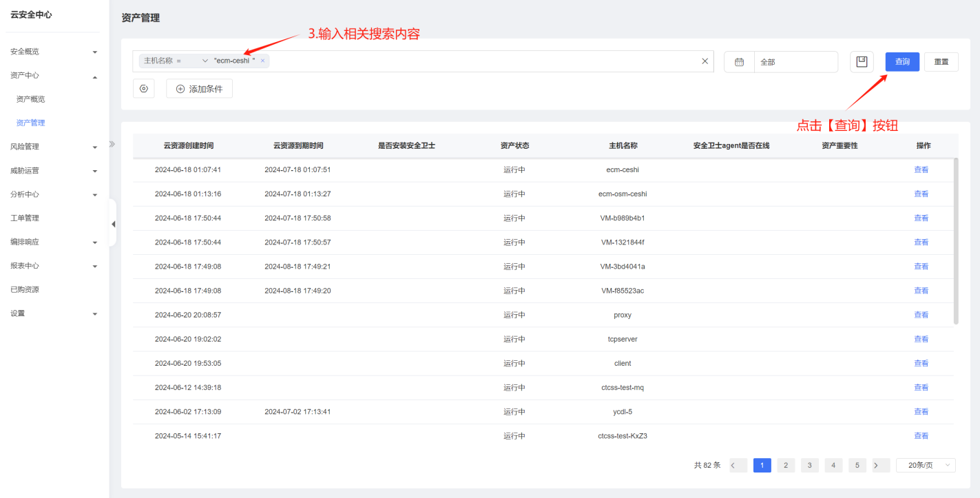
Task: Clear the search bar with its X icon
Action: point(705,61)
